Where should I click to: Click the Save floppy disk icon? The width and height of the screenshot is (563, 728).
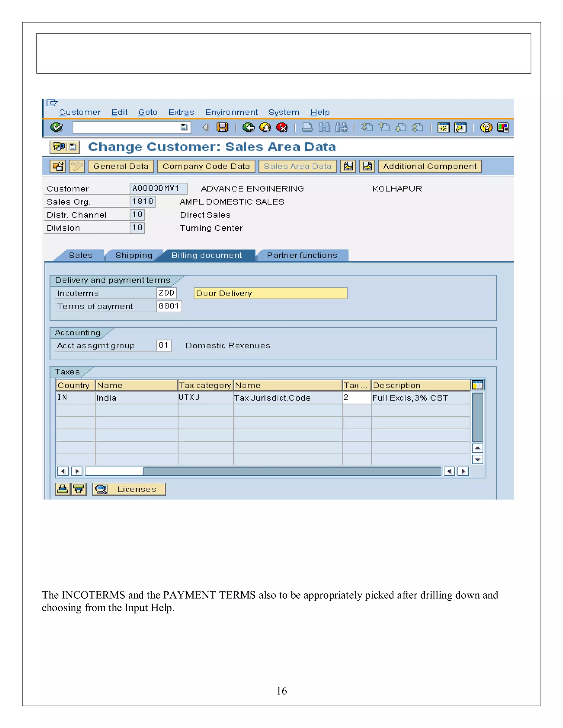[222, 127]
